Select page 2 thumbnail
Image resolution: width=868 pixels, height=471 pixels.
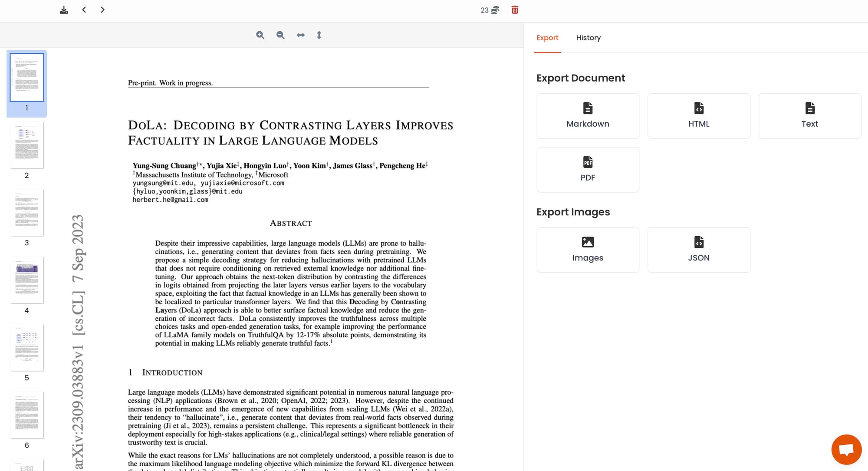[27, 145]
